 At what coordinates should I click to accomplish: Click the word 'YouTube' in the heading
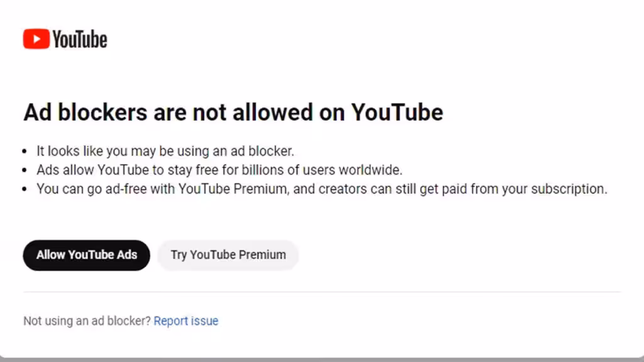(x=397, y=112)
